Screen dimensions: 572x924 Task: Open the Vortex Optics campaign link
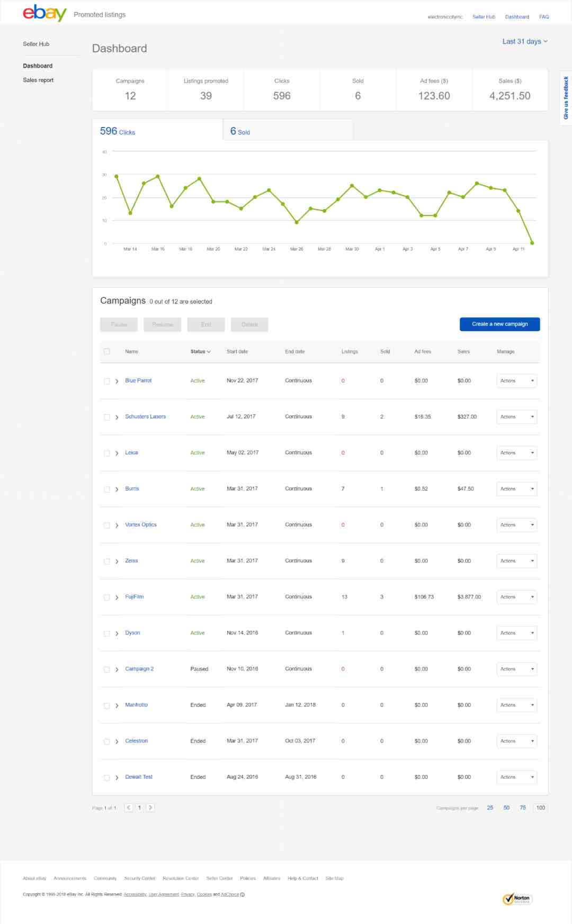point(141,524)
